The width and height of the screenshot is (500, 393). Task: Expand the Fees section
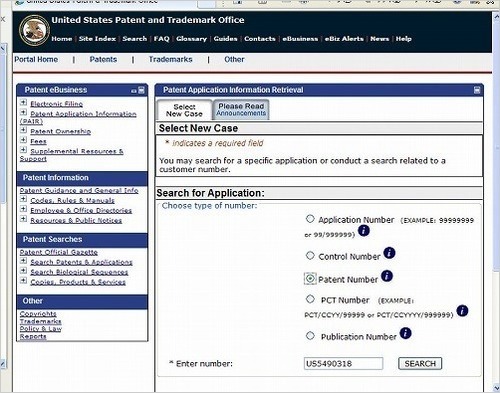(23, 140)
